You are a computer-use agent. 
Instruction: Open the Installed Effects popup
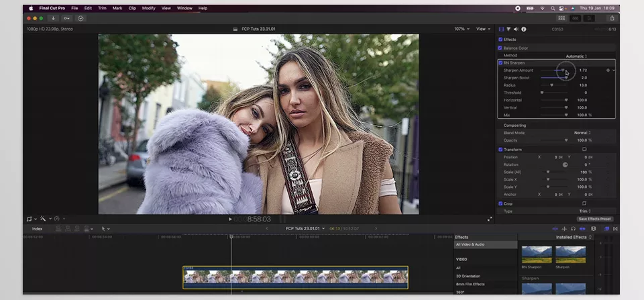[x=574, y=237]
